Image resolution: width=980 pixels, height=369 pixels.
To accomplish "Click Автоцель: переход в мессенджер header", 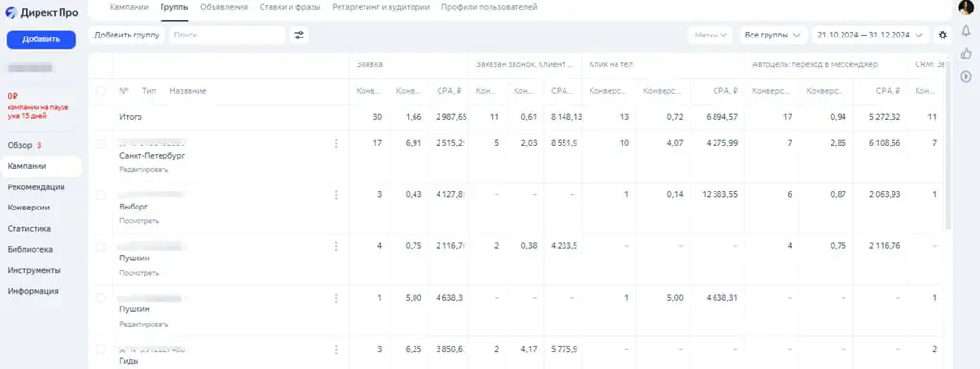I will pyautogui.click(x=815, y=64).
